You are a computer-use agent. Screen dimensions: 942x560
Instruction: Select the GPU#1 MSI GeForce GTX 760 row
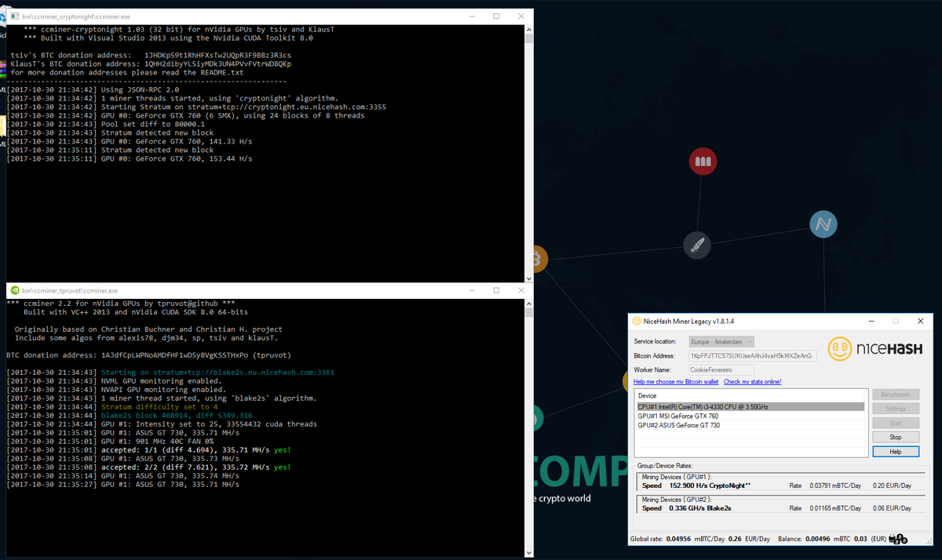click(x=750, y=416)
